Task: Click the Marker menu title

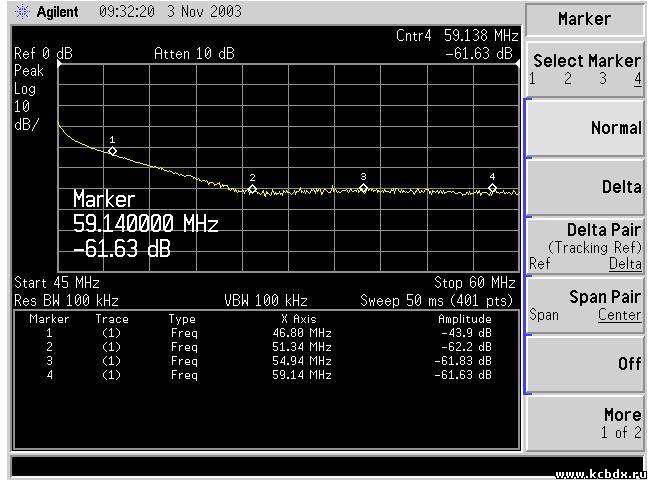Action: 585,19
